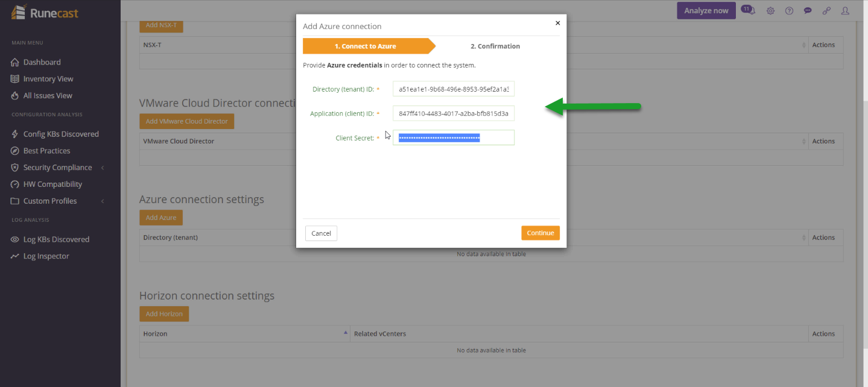The height and width of the screenshot is (387, 868).
Task: Open Config KBs Discovered
Action: tap(61, 134)
